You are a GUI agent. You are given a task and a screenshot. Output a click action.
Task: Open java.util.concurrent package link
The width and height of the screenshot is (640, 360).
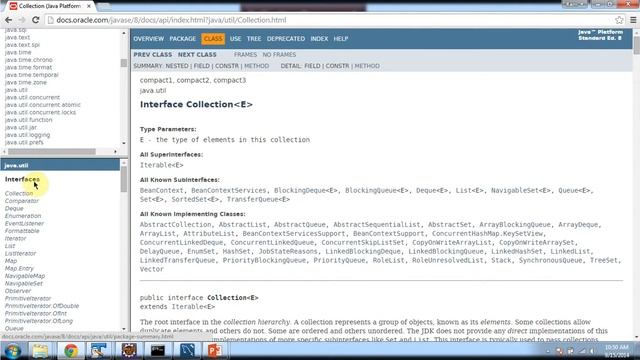click(x=32, y=98)
